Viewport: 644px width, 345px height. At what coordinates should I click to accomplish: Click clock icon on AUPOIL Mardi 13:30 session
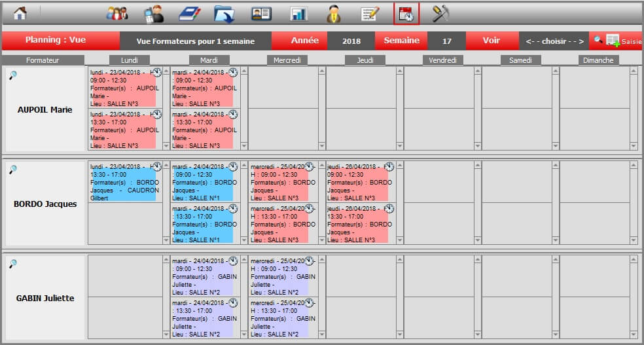point(233,114)
